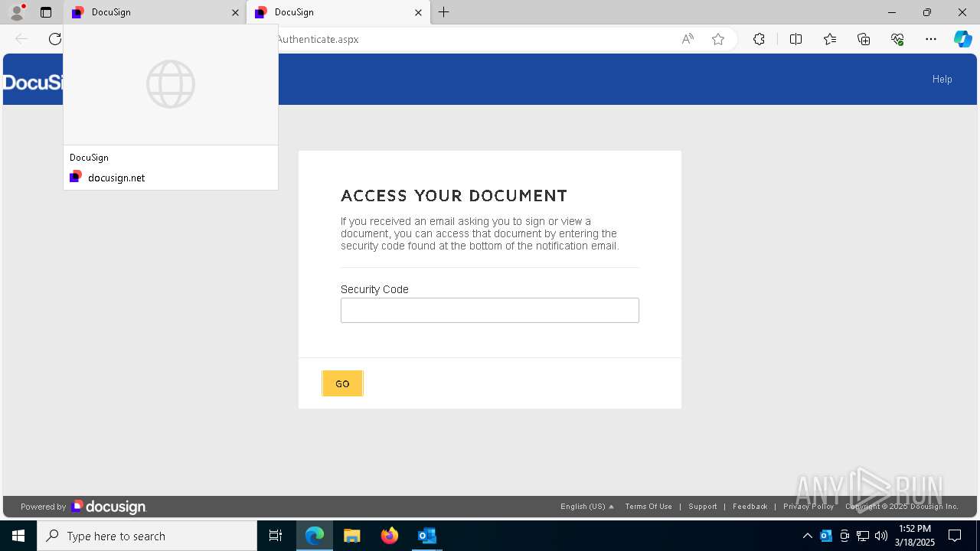Show hidden tray icons chevron
980x551 pixels.
(808, 536)
